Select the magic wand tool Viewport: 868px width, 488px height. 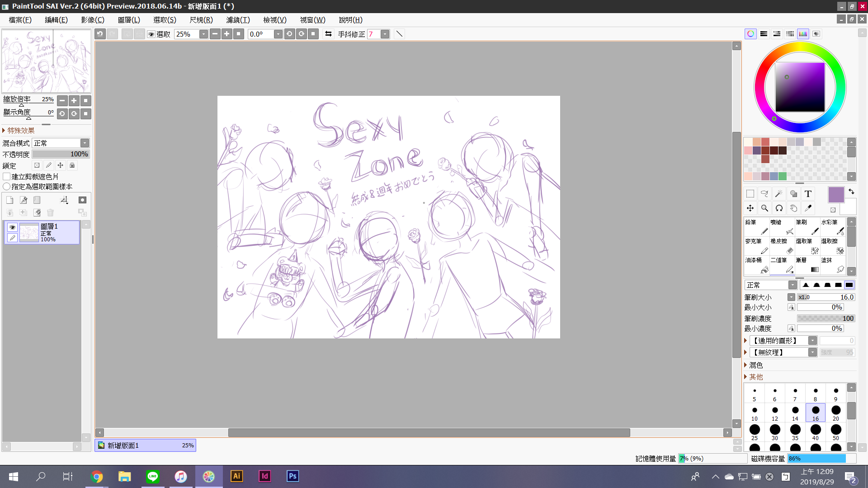[x=779, y=194]
